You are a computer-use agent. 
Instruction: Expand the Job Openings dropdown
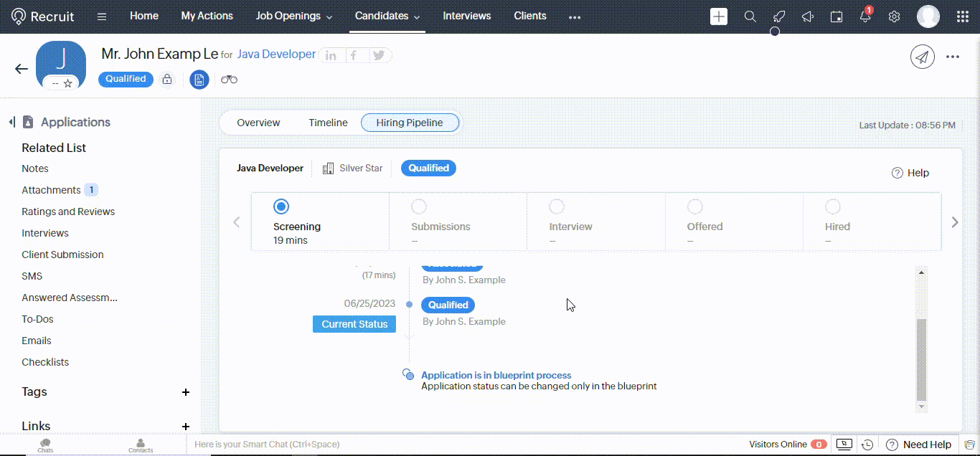(293, 16)
